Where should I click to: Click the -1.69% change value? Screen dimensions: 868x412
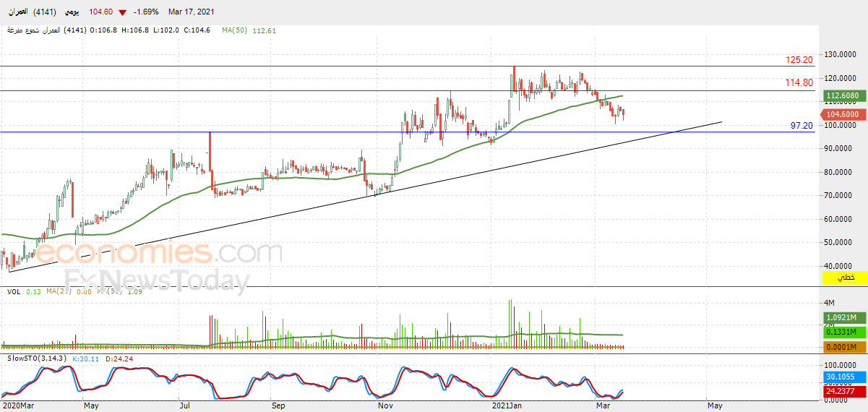point(147,12)
